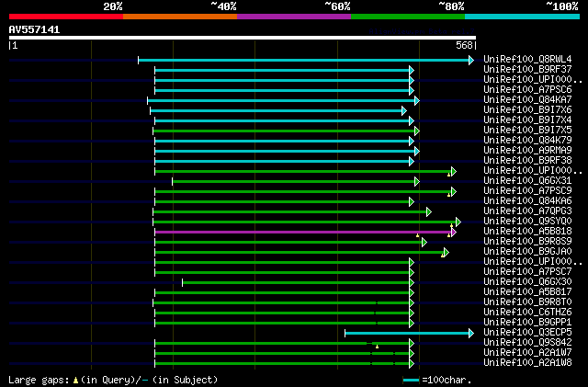Open the UniRef100_Q9SYQ0 hit label

click(527, 222)
